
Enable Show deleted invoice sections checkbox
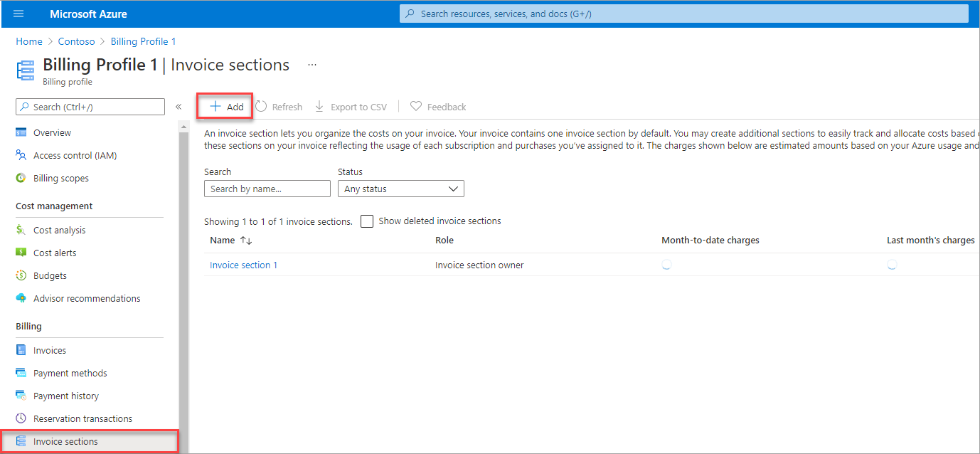coord(367,221)
